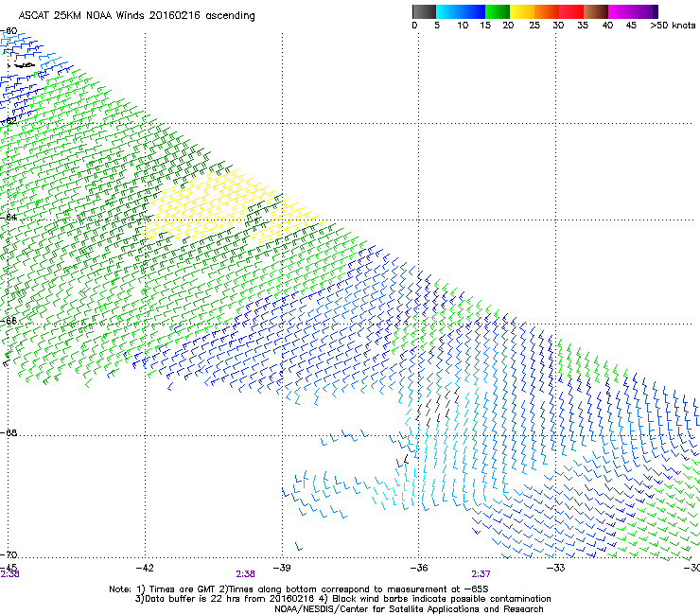
Task: Click the gray 0-5 knots legend swatch
Action: coord(424,11)
